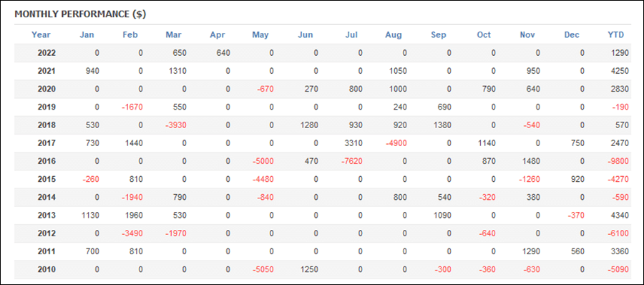Image resolution: width=644 pixels, height=285 pixels.
Task: Click the -7620 value in July 2016
Action: click(351, 162)
